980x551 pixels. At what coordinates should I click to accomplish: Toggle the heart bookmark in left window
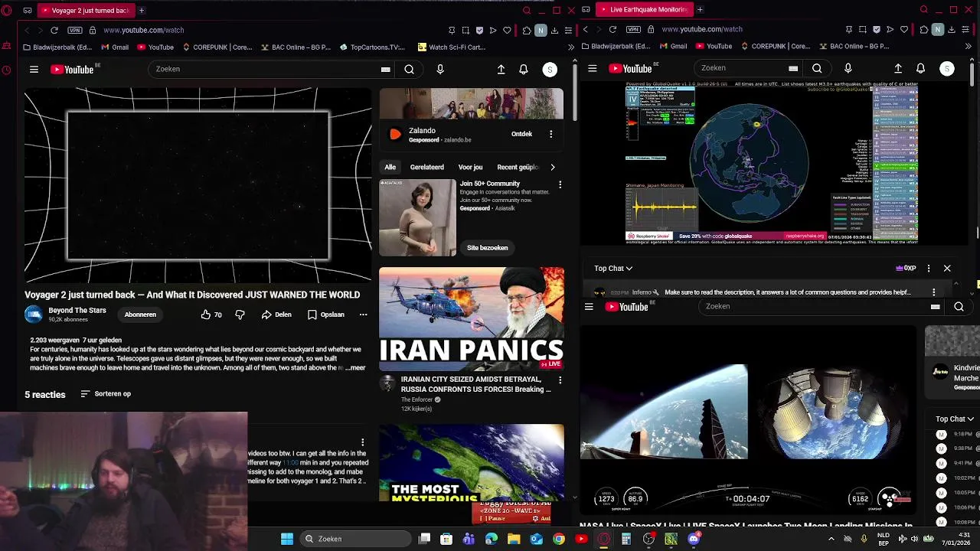pyautogui.click(x=507, y=30)
